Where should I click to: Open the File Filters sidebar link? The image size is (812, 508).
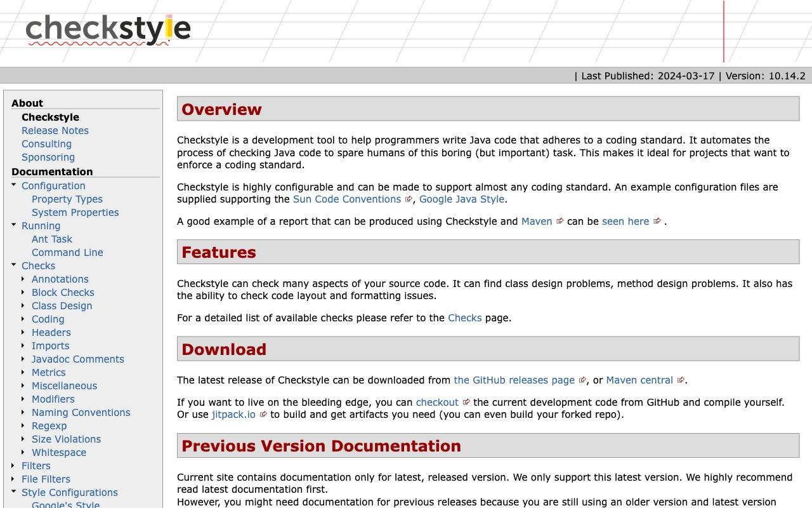(46, 479)
